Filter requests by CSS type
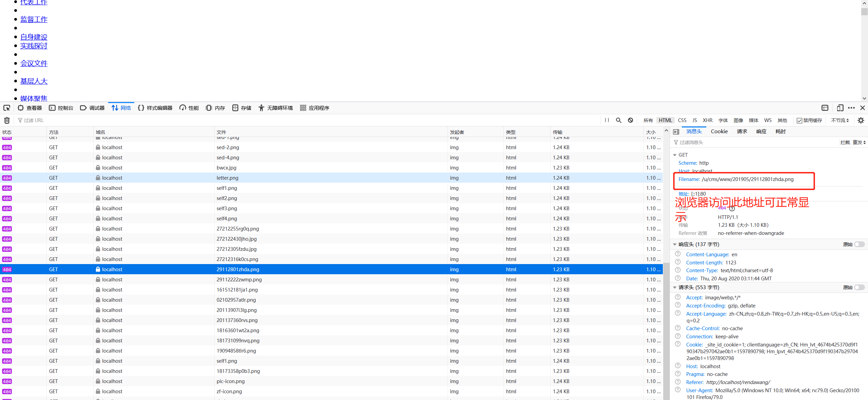The image size is (868, 400). click(682, 120)
